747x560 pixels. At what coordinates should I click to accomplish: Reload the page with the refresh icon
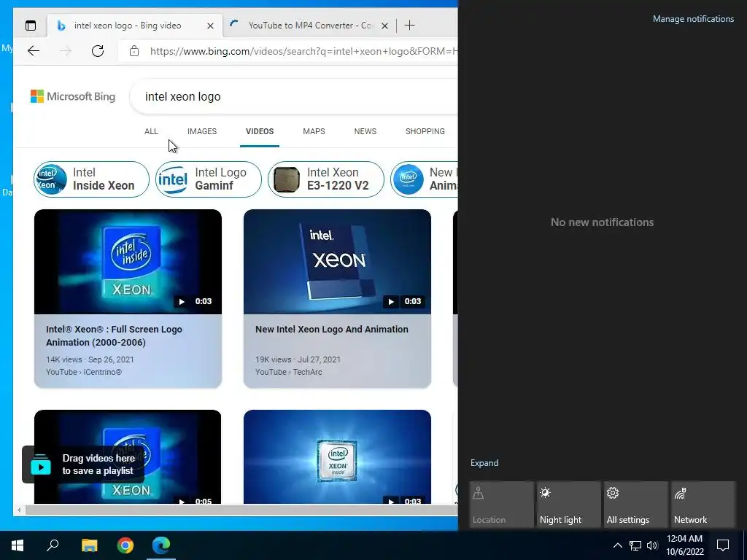[98, 51]
